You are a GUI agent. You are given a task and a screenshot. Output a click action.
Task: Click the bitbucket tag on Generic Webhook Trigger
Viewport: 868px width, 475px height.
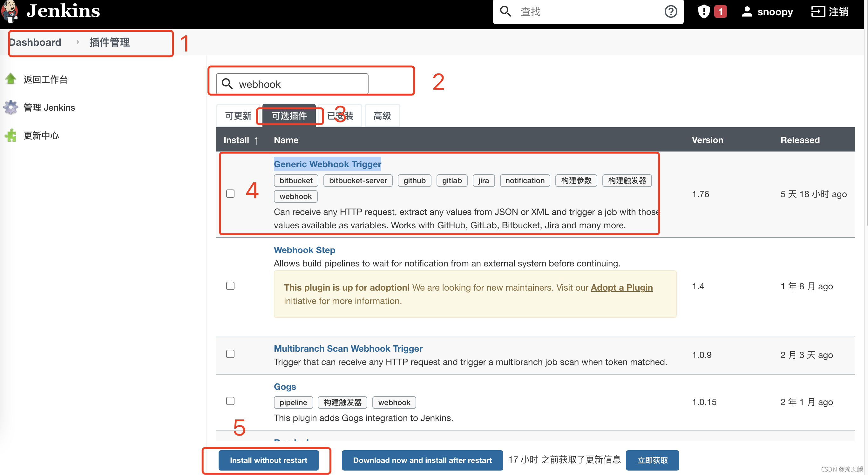click(296, 180)
